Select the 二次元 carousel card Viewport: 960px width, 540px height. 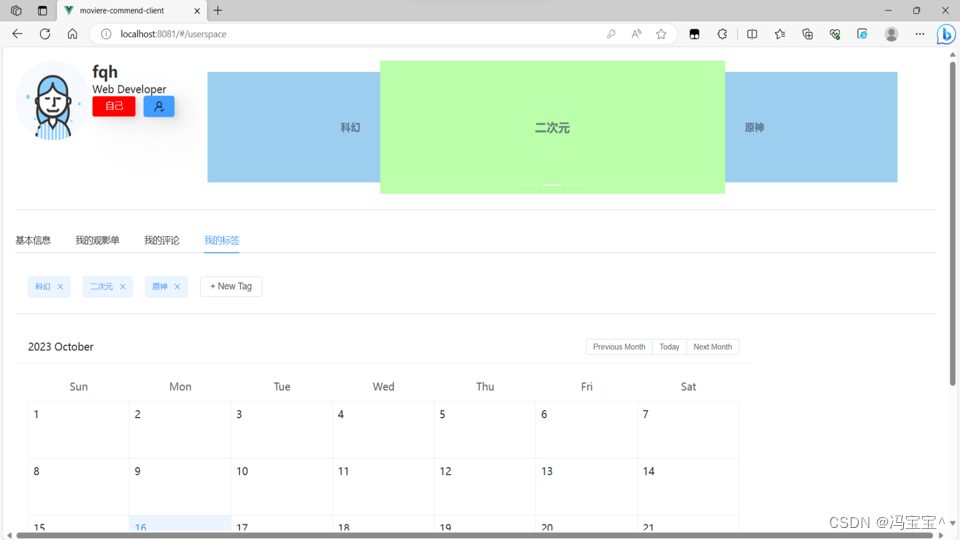click(552, 127)
